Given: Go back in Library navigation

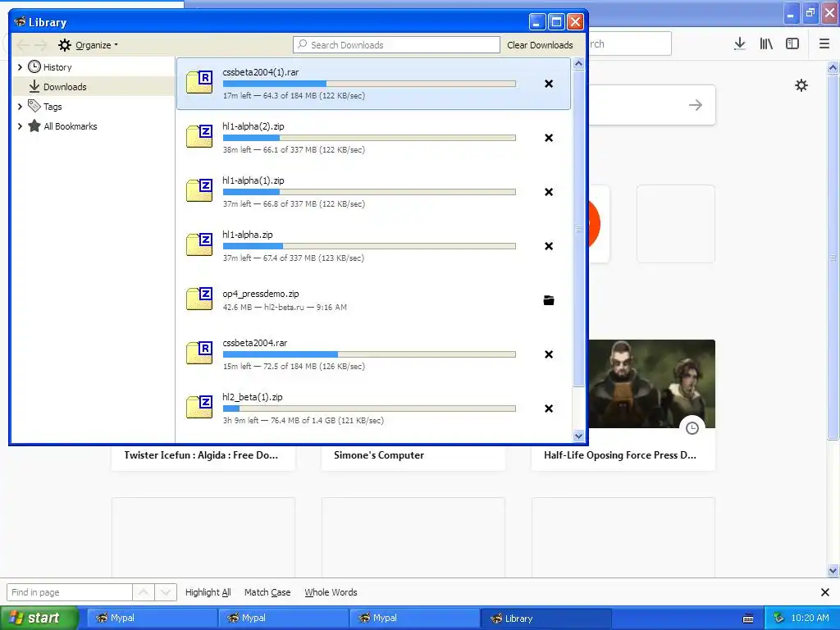Looking at the screenshot, I should point(23,45).
